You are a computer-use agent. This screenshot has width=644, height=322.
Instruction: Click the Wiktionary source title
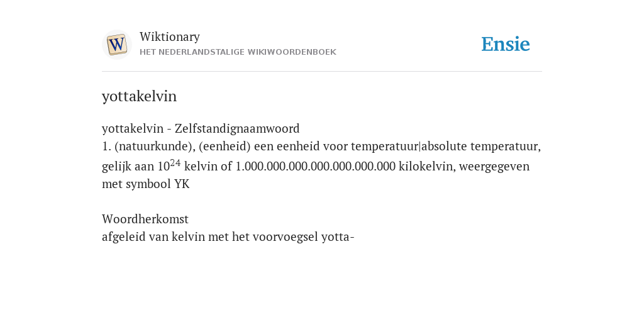170,36
